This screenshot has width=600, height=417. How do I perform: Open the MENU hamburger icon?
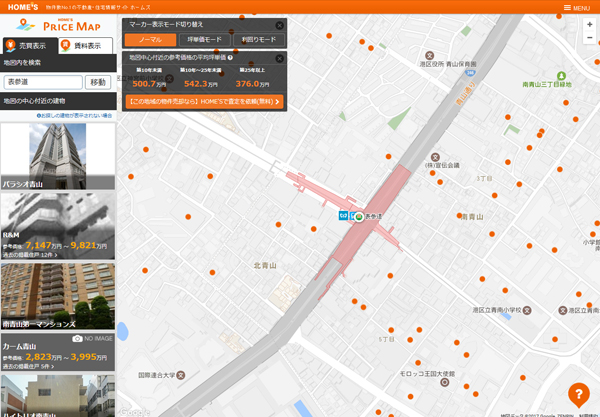coord(567,8)
